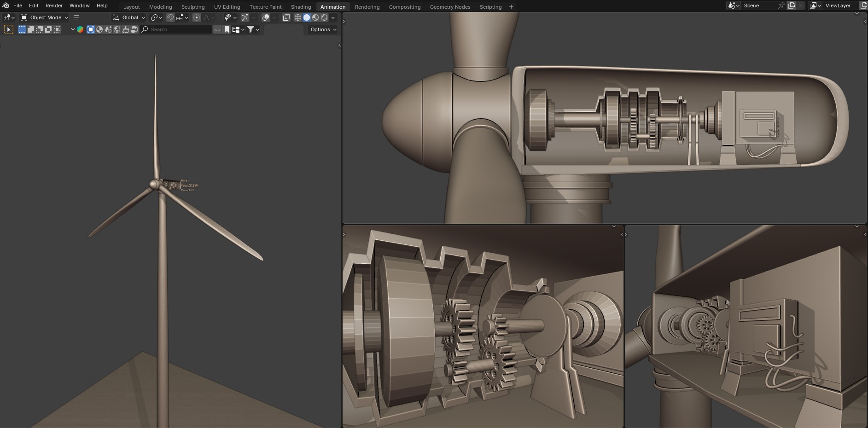868x428 pixels.
Task: Open the Object Mode dropdown
Action: pos(44,17)
